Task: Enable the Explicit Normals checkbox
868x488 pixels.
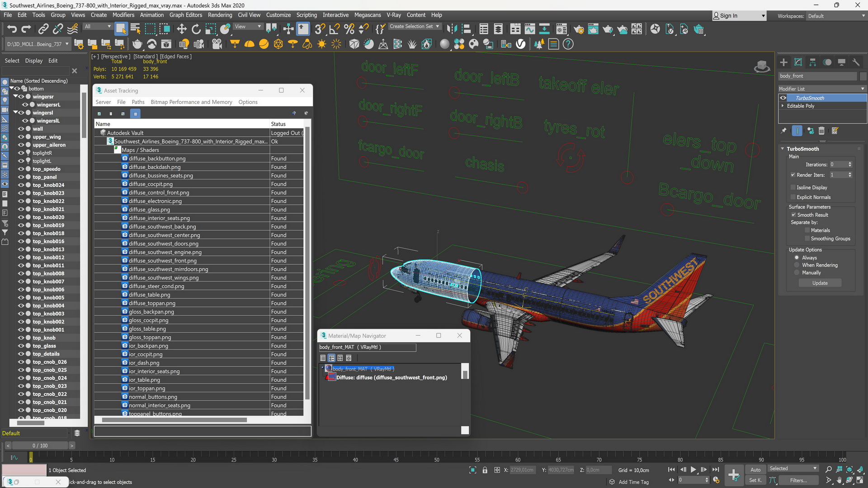Action: [x=793, y=197]
